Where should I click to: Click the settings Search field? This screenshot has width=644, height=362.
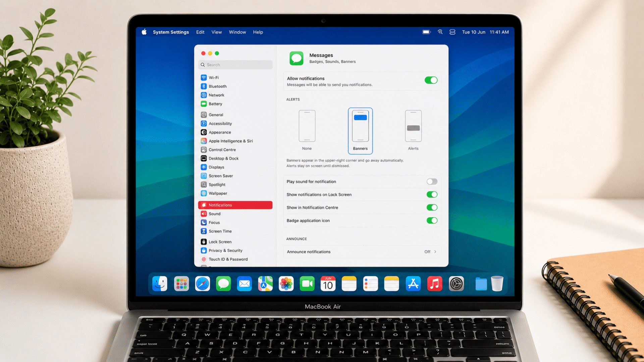[235, 65]
